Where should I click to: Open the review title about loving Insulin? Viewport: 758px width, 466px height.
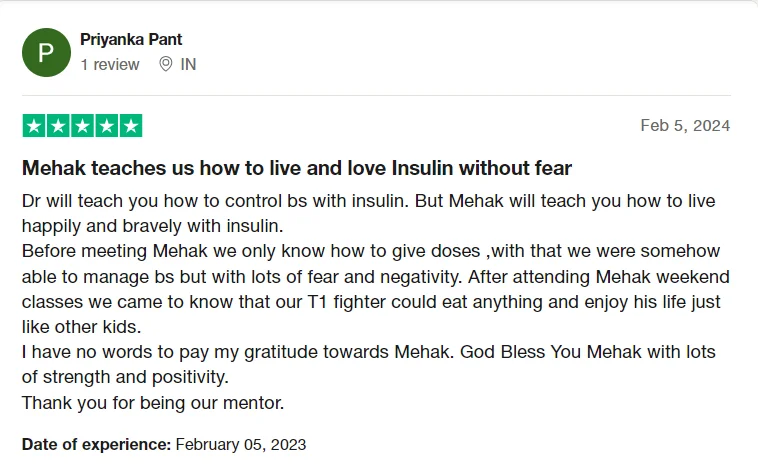(296, 167)
